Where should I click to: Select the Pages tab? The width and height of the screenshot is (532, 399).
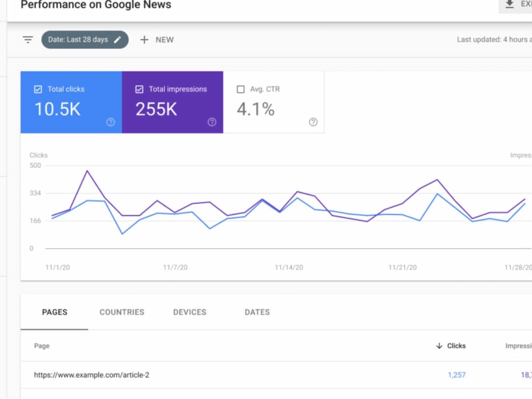point(55,312)
